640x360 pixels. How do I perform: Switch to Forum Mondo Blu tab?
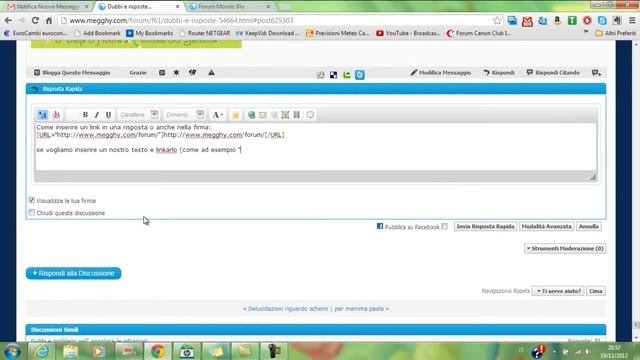[230, 7]
